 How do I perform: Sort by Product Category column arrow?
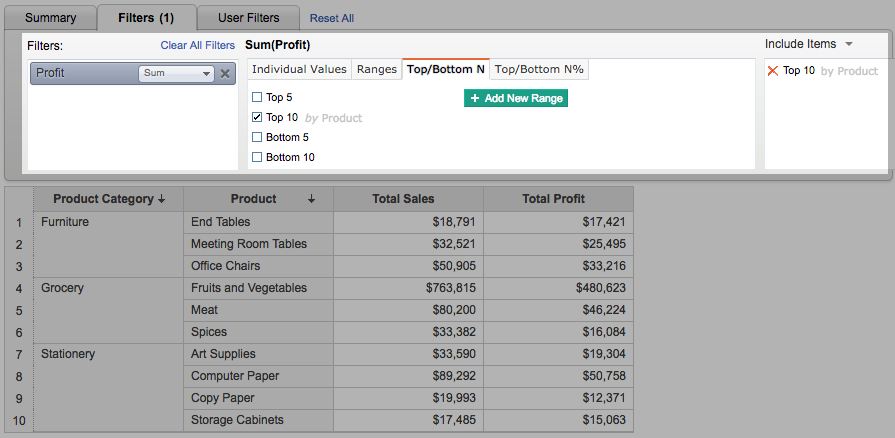(x=162, y=199)
